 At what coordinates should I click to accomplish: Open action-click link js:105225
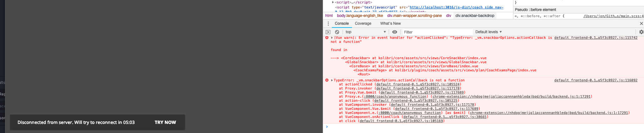(416, 100)
